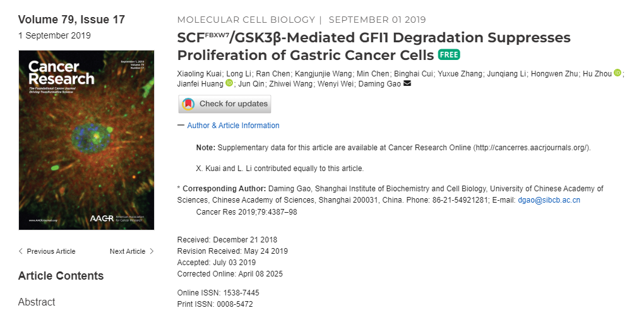Click the left chevron before Previous Article
Image resolution: width=644 pixels, height=315 pixels.
click(21, 251)
